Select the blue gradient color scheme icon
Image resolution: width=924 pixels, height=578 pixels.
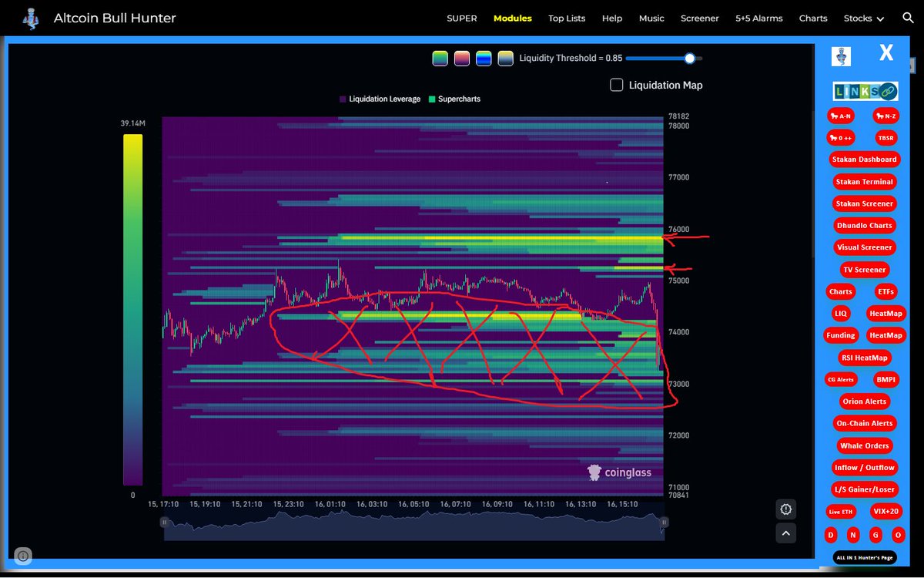pyautogui.click(x=484, y=58)
